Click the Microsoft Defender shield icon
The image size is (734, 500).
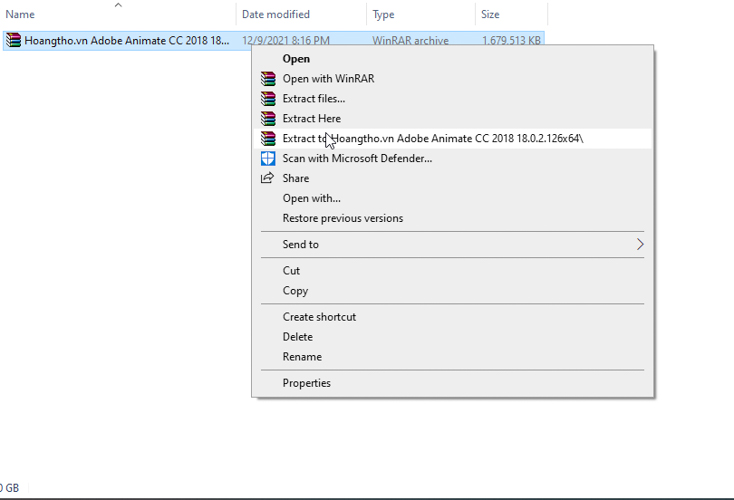coord(268,159)
